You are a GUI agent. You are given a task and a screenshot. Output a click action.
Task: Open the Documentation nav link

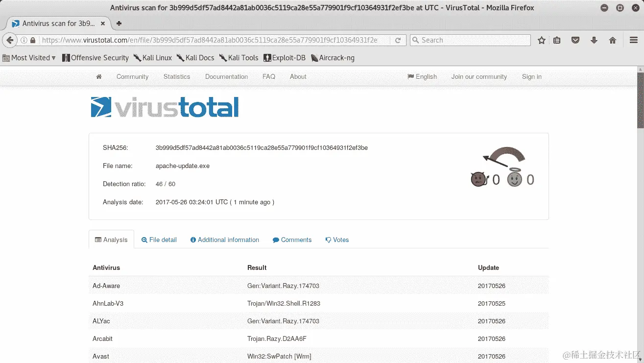click(226, 77)
